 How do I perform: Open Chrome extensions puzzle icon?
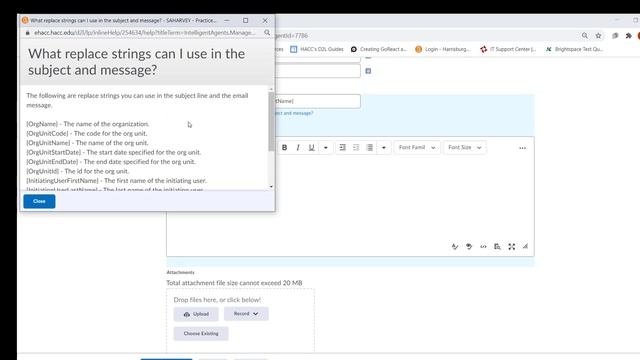click(629, 36)
